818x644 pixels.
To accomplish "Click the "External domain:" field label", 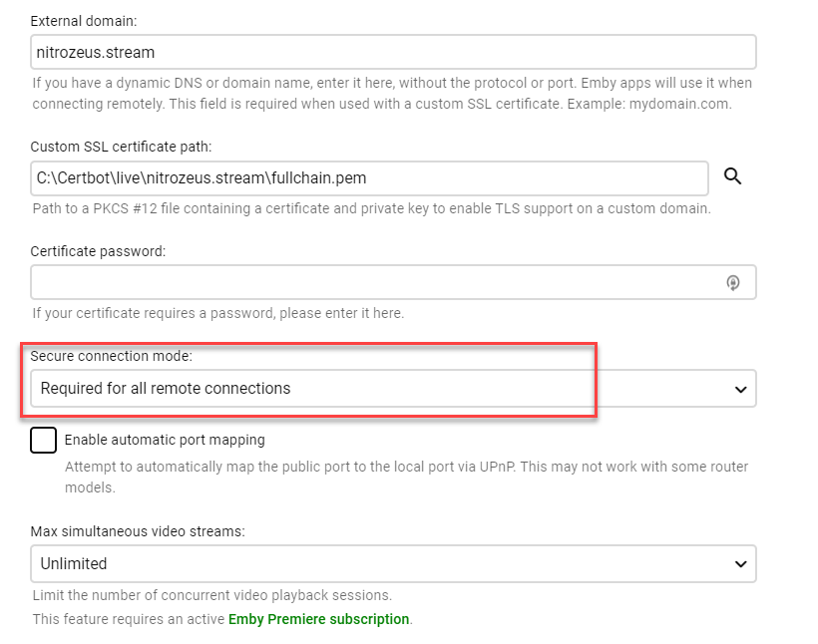I will tap(86, 20).
